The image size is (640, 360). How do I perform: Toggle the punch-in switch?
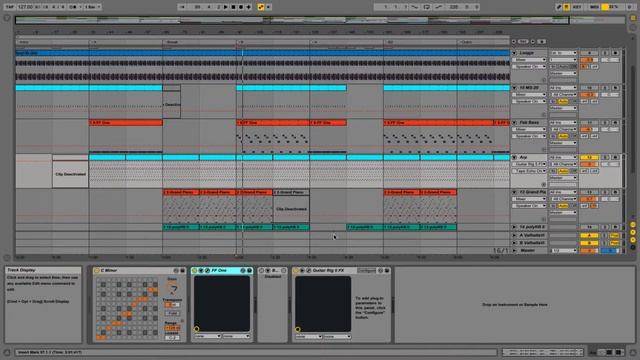point(415,7)
